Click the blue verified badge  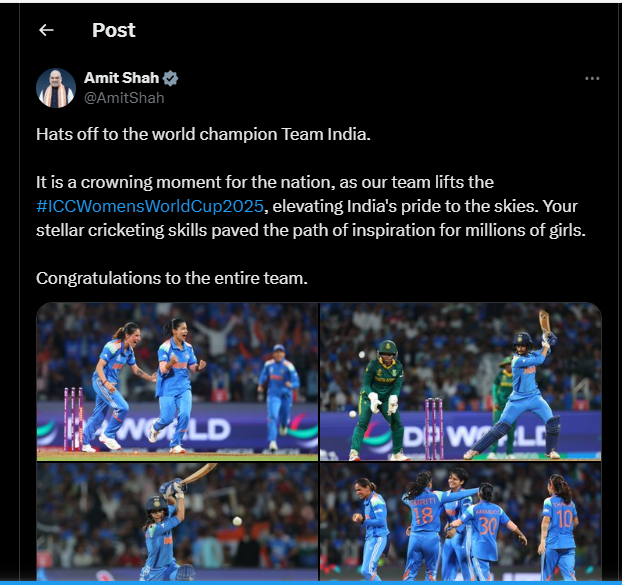[x=170, y=78]
